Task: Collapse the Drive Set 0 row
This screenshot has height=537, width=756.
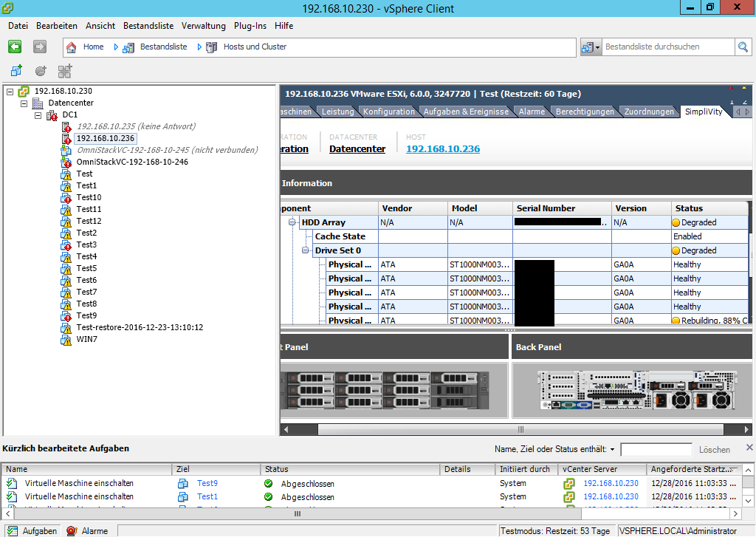Action: point(305,250)
